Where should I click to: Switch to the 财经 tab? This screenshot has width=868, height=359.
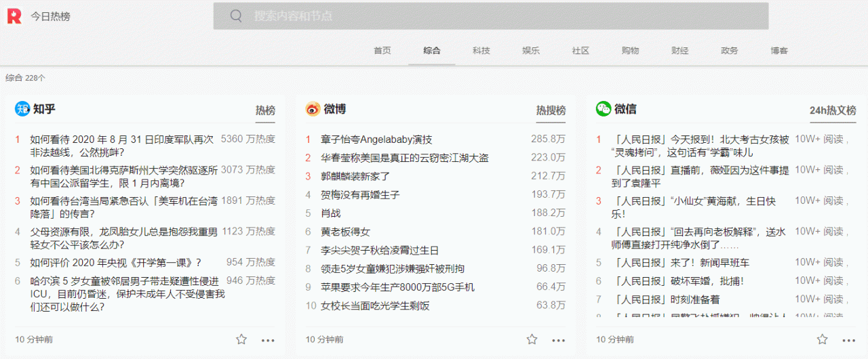point(680,51)
